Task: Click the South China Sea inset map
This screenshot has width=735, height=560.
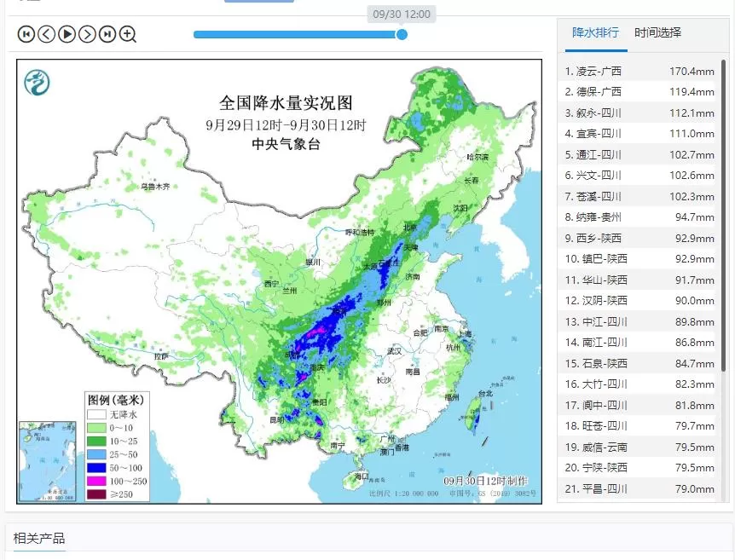Action: [48, 461]
